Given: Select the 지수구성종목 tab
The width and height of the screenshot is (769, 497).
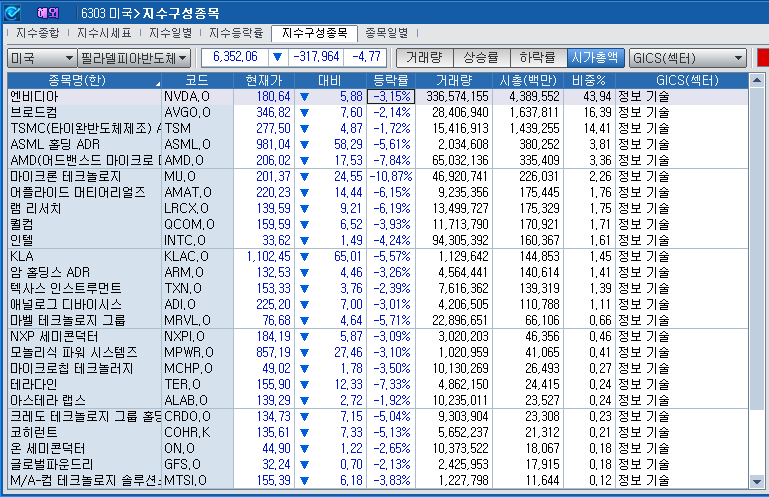Looking at the screenshot, I should coord(314,33).
